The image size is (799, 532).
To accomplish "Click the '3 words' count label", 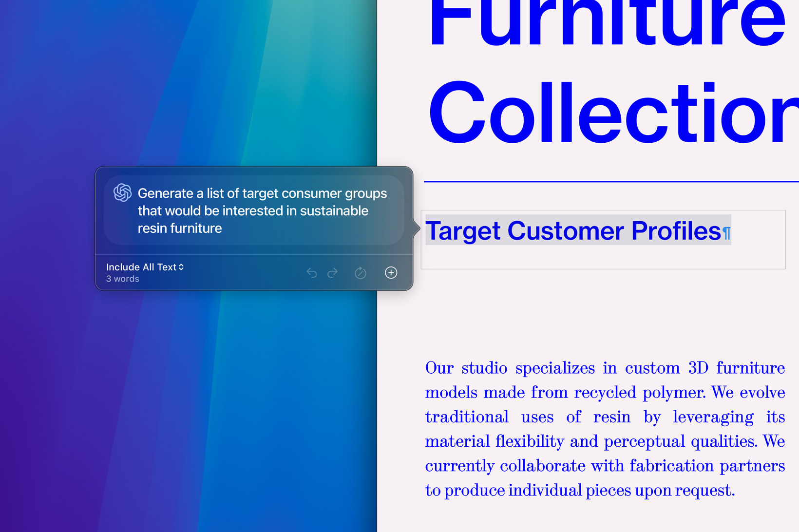I will click(123, 279).
